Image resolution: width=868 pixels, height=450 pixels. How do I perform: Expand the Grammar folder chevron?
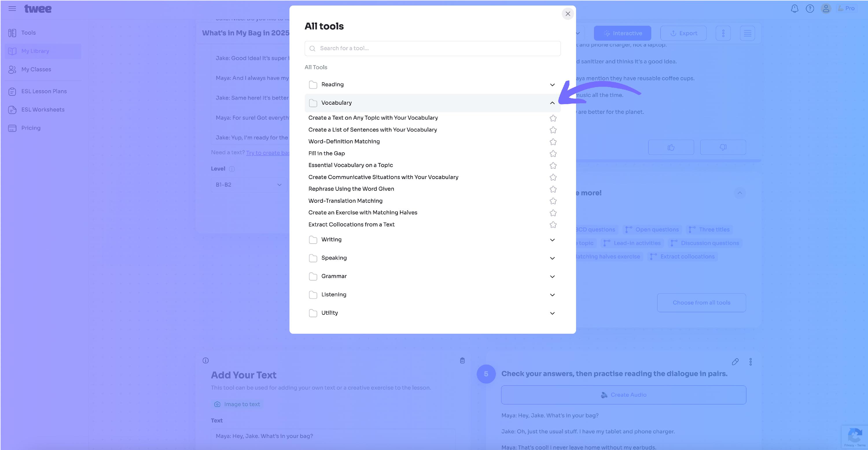[x=552, y=276]
